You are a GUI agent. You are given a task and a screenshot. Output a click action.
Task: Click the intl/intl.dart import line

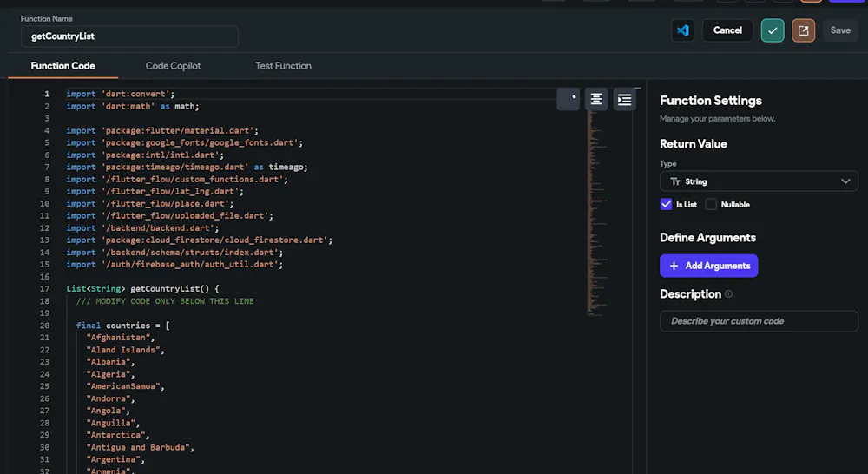(x=145, y=155)
